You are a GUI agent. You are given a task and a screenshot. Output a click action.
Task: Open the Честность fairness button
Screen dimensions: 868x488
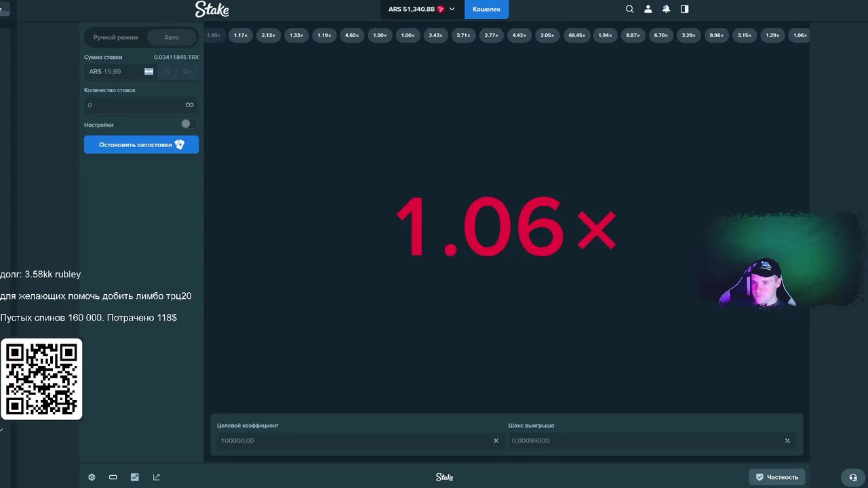pyautogui.click(x=777, y=477)
